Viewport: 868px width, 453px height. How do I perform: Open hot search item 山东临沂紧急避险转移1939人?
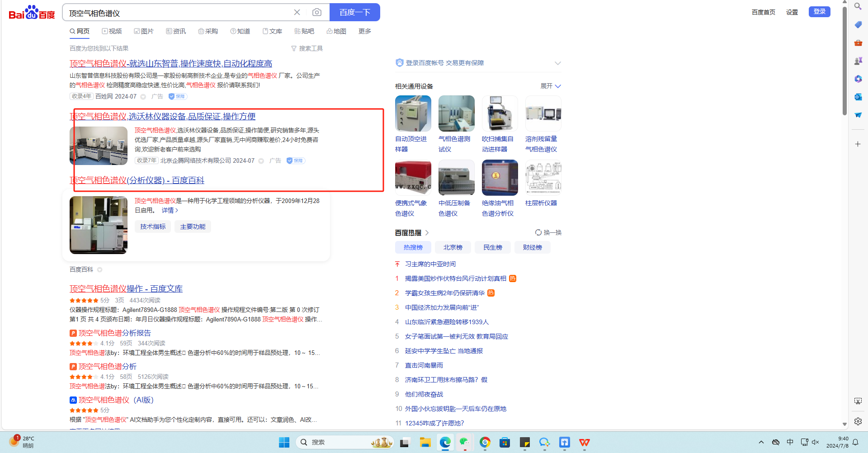[447, 322]
